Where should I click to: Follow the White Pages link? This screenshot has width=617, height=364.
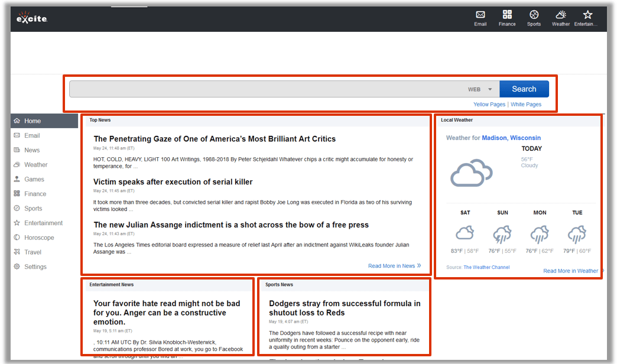tap(525, 105)
